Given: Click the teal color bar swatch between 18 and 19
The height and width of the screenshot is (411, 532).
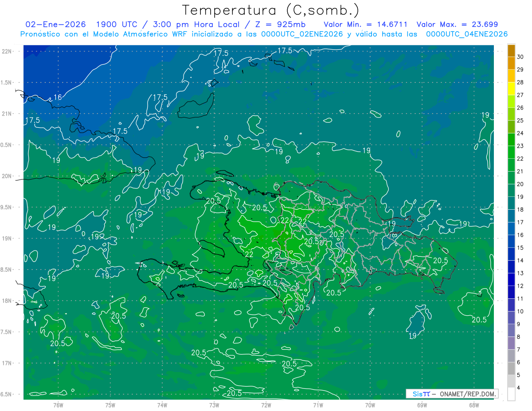Looking at the screenshot, I should point(511,203).
